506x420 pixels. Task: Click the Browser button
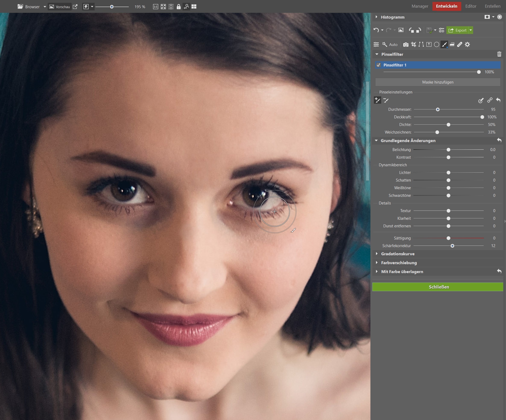(x=29, y=6)
